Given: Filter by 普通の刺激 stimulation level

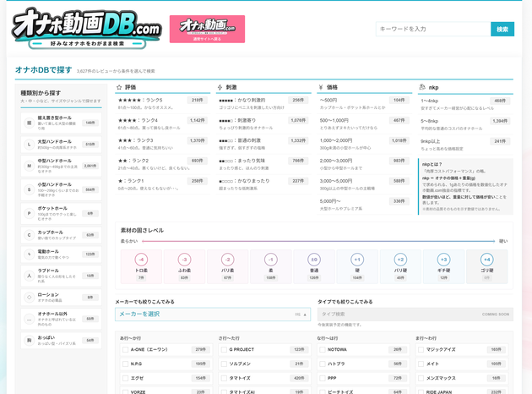Looking at the screenshot, I should [x=263, y=144].
